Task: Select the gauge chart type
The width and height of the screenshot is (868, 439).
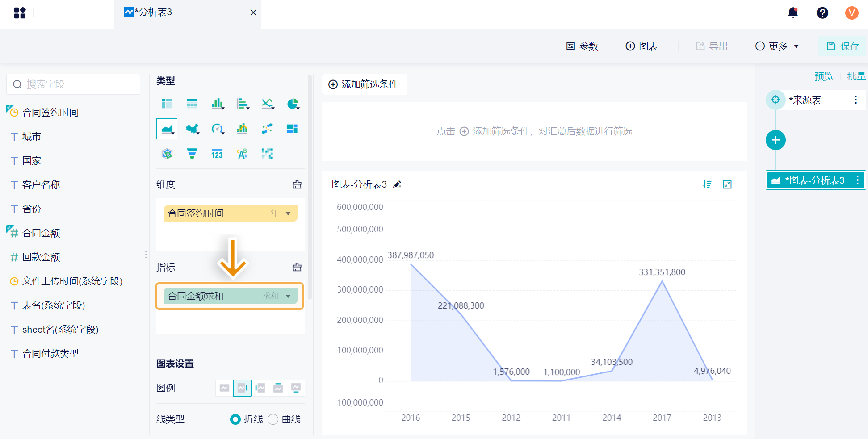Action: [x=217, y=129]
